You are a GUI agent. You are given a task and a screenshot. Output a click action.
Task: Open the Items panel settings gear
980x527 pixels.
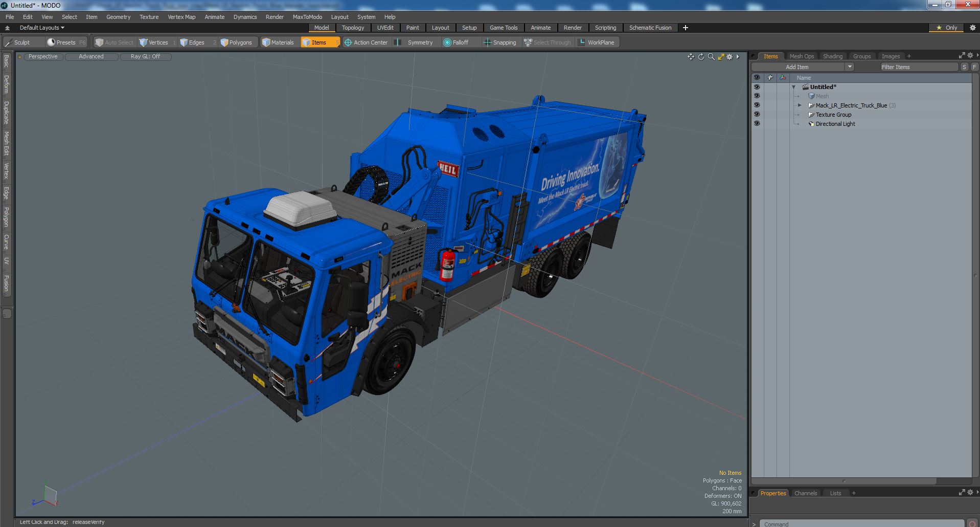click(x=970, y=56)
